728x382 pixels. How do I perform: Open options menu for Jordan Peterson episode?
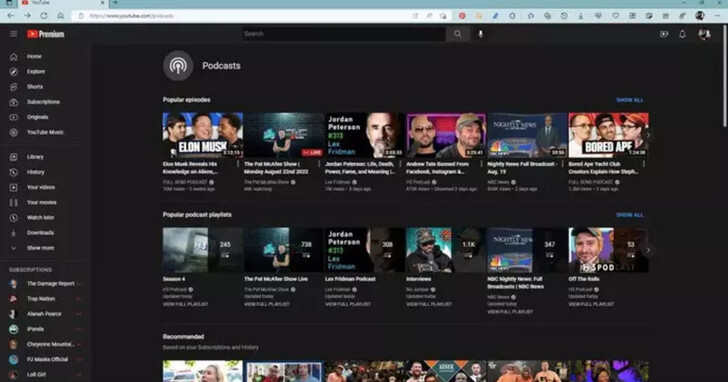click(x=400, y=164)
